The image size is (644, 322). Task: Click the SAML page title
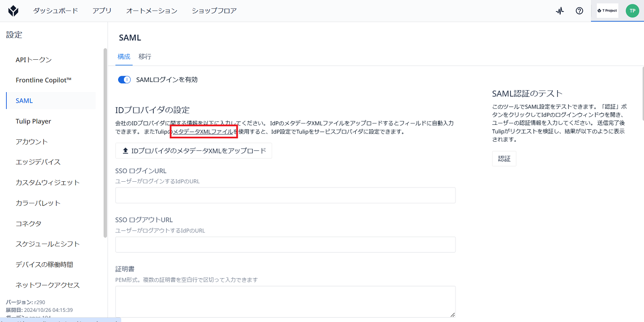pos(130,38)
